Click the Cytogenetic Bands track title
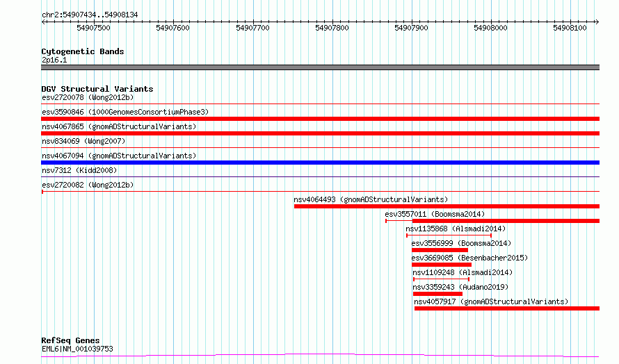The image size is (619, 364). (x=83, y=51)
